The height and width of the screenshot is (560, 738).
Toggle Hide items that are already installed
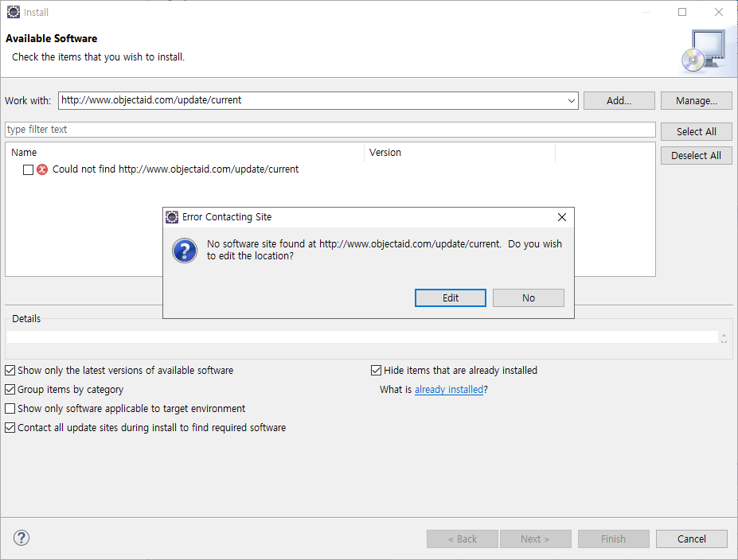pos(376,371)
